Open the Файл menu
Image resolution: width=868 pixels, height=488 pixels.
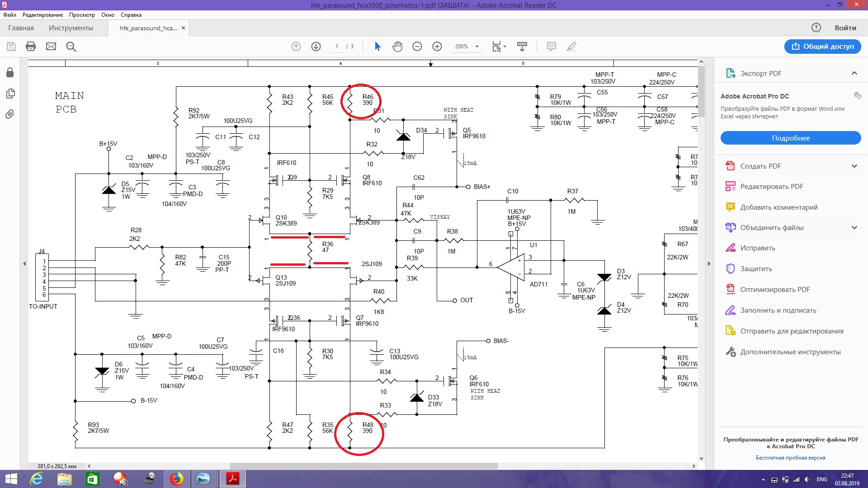coord(9,14)
